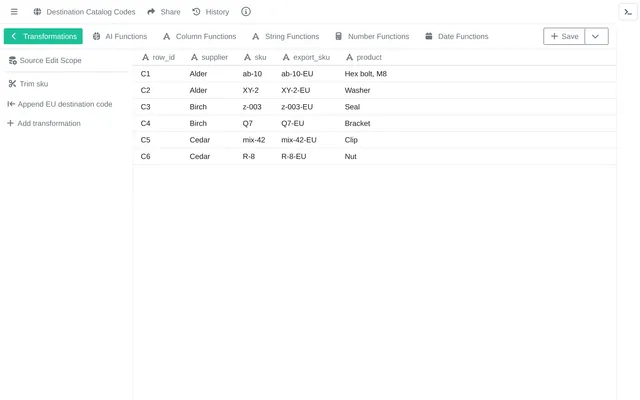Select the XY-2 sku cell
Image resolution: width=640 pixels, height=400 pixels.
pos(251,90)
